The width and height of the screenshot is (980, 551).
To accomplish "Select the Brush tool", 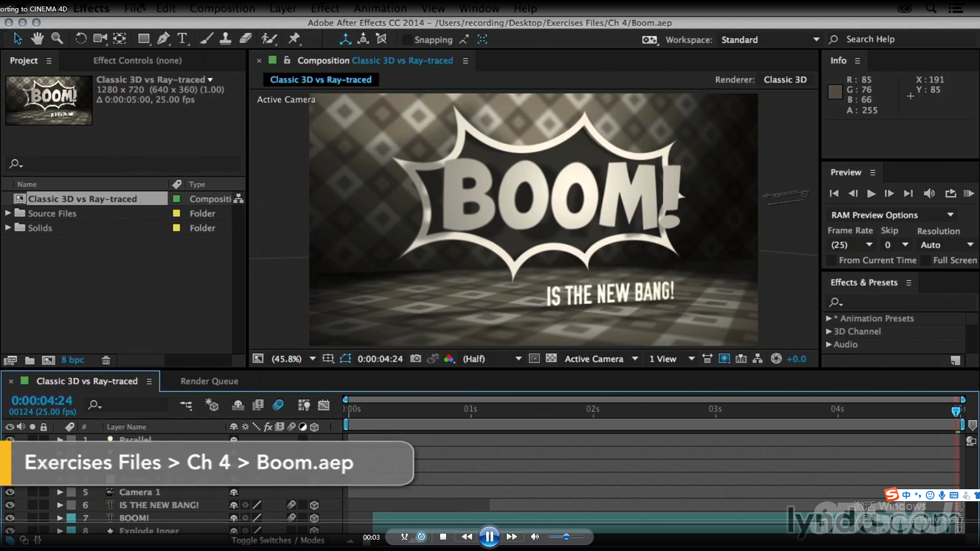I will coord(206,38).
